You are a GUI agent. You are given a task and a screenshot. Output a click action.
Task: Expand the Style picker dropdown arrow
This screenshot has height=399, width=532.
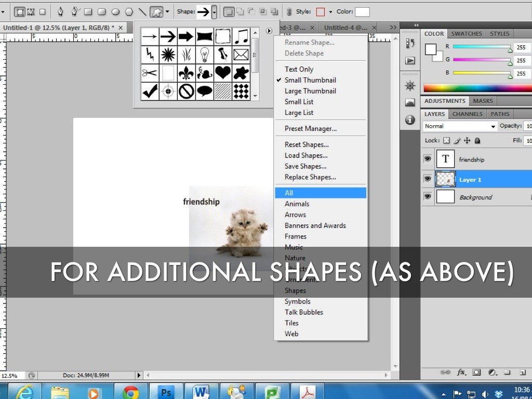pyautogui.click(x=330, y=11)
